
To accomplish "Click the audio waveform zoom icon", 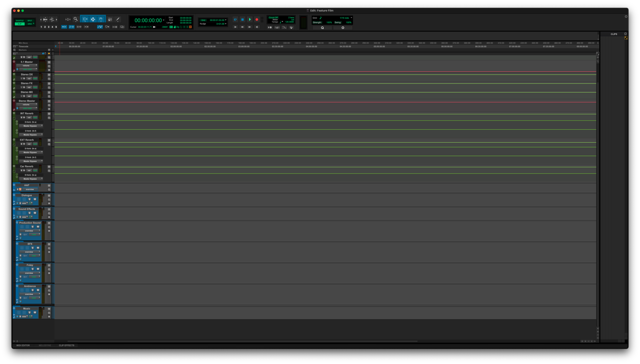I will [45, 19].
